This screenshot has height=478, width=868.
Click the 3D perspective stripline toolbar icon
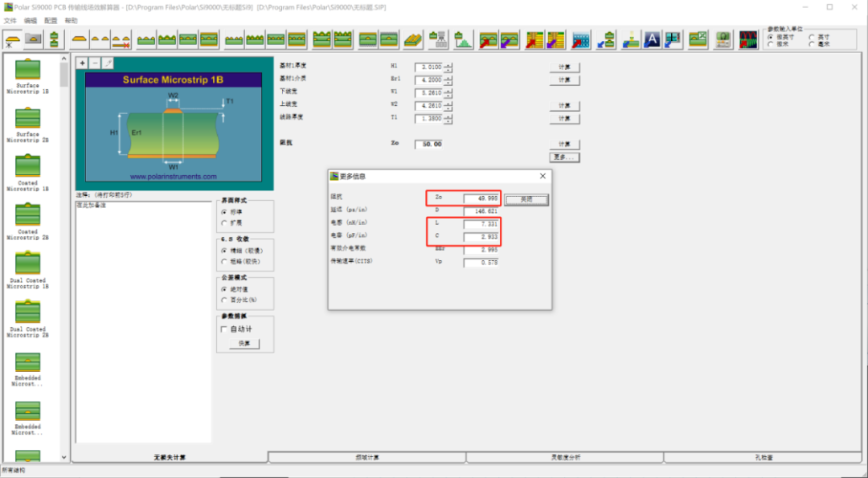point(412,40)
